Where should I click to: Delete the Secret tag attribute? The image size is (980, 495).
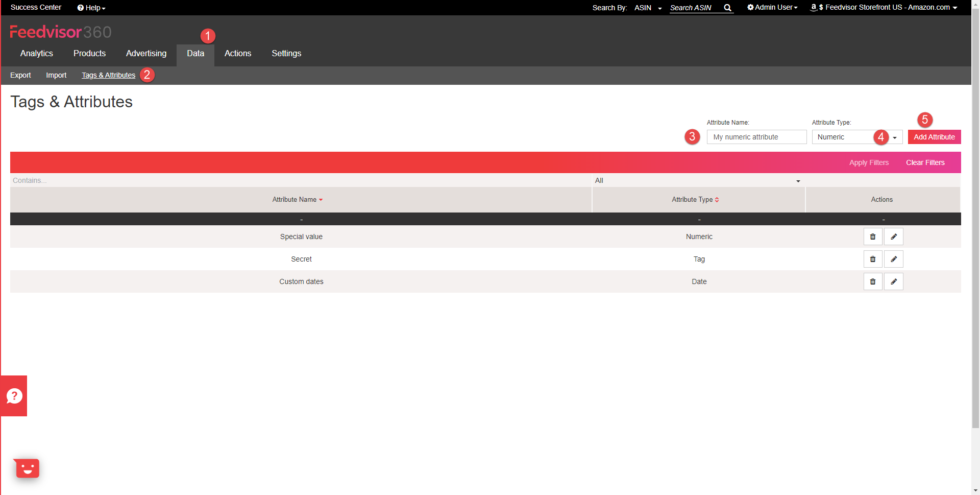[x=873, y=259]
